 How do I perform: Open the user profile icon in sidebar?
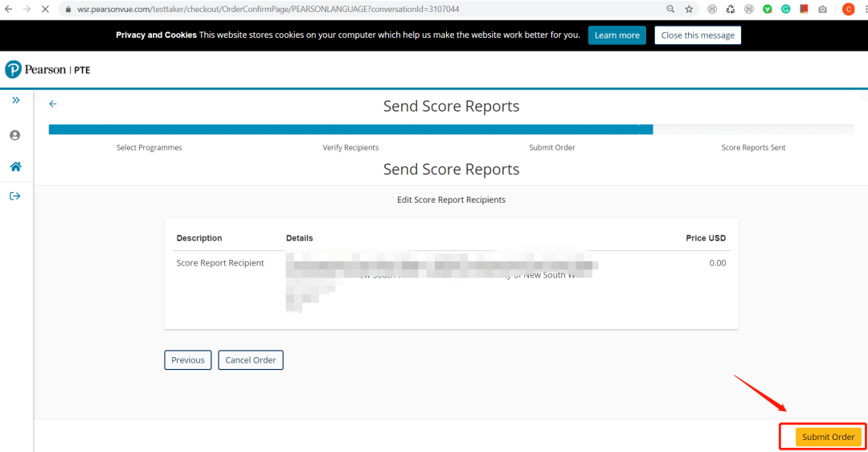tap(15, 135)
